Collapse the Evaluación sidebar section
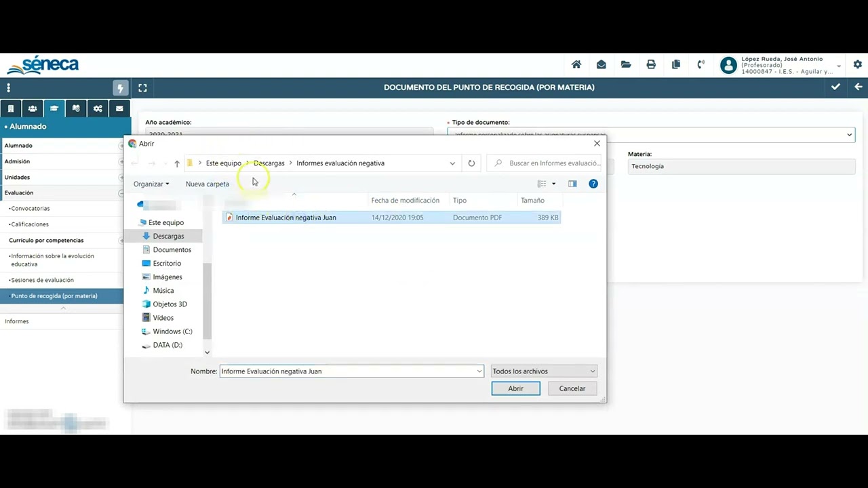The width and height of the screenshot is (868, 488). (121, 193)
